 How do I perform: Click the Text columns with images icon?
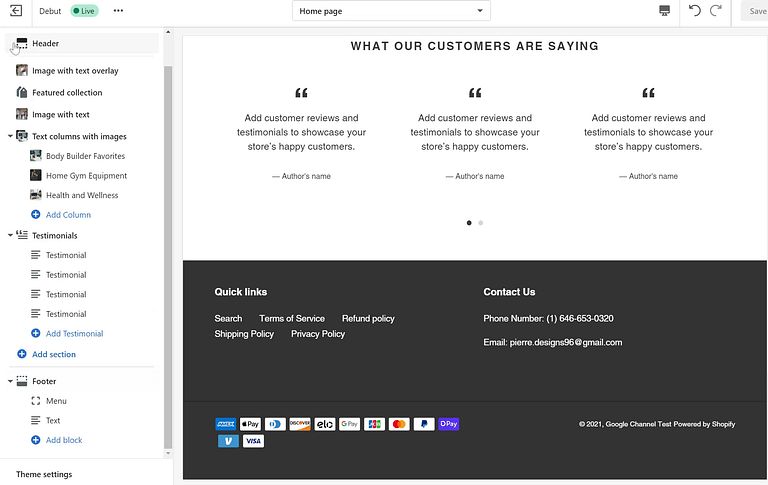[22, 136]
